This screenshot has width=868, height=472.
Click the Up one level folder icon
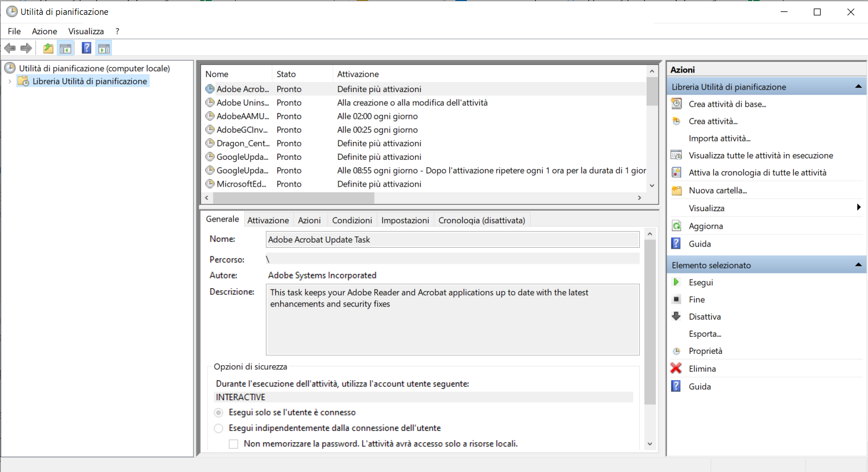pos(49,49)
